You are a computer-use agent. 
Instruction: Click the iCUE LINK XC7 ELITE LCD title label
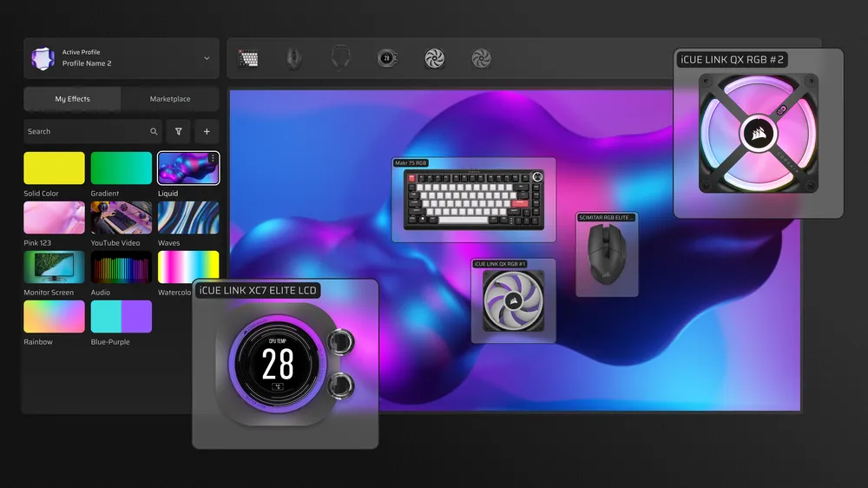(258, 290)
